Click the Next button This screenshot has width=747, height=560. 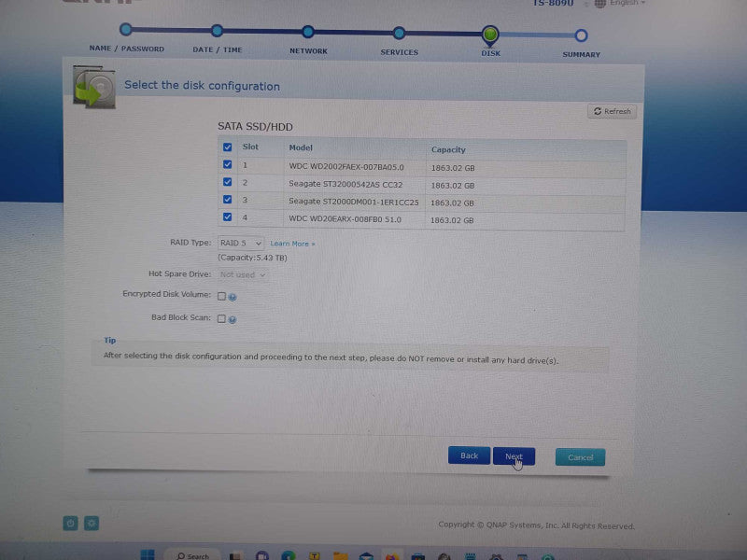pyautogui.click(x=514, y=456)
